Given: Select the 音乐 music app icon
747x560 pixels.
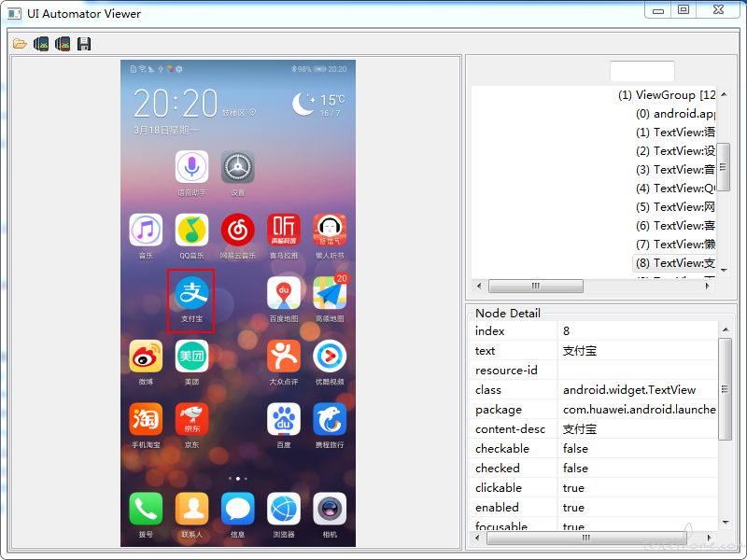Looking at the screenshot, I should coord(146,230).
